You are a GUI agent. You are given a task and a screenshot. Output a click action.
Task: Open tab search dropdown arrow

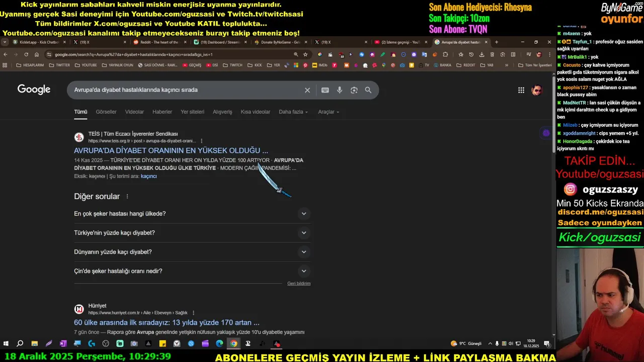(x=5, y=42)
